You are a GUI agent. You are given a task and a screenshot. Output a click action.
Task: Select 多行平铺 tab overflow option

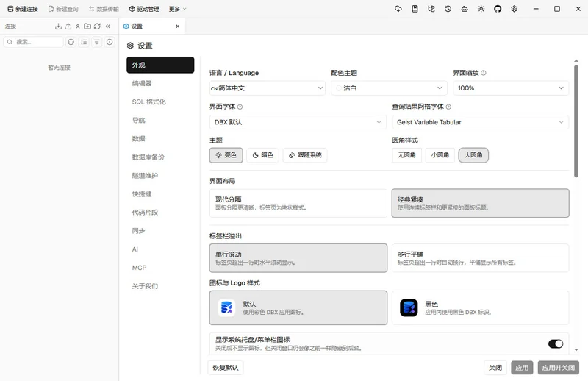click(481, 258)
